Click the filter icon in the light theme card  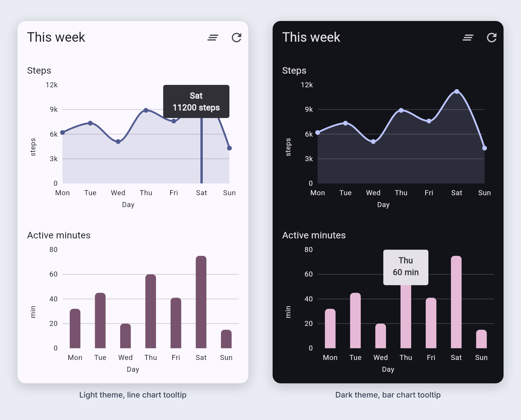click(213, 38)
